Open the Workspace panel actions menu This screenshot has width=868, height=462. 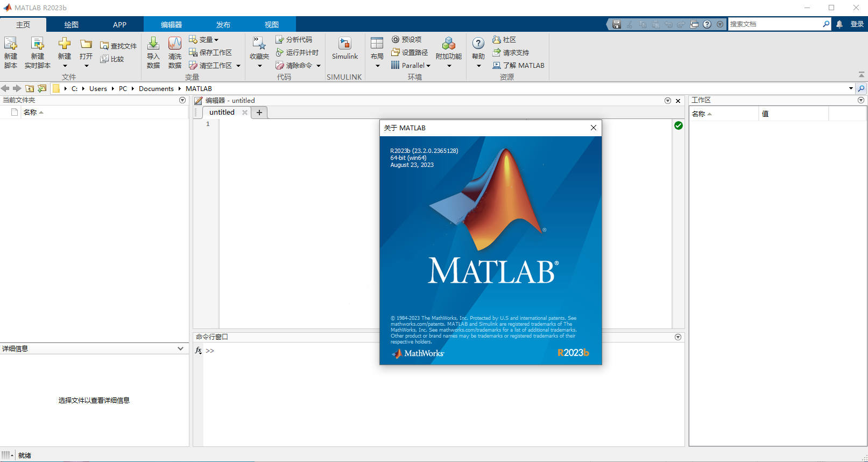(861, 100)
